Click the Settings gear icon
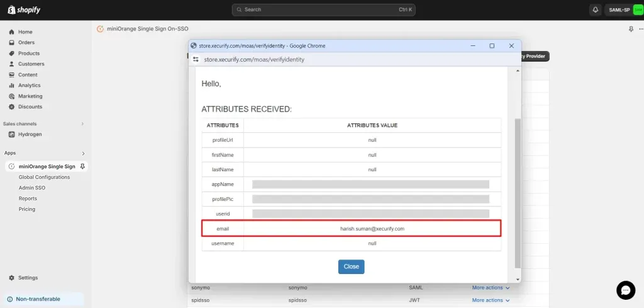Image resolution: width=644 pixels, height=308 pixels. 11,278
